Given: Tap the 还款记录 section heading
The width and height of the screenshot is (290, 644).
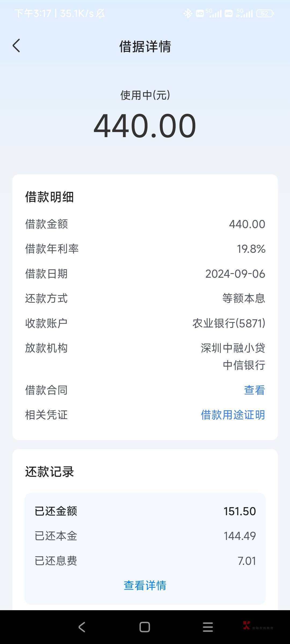Looking at the screenshot, I should tap(49, 471).
